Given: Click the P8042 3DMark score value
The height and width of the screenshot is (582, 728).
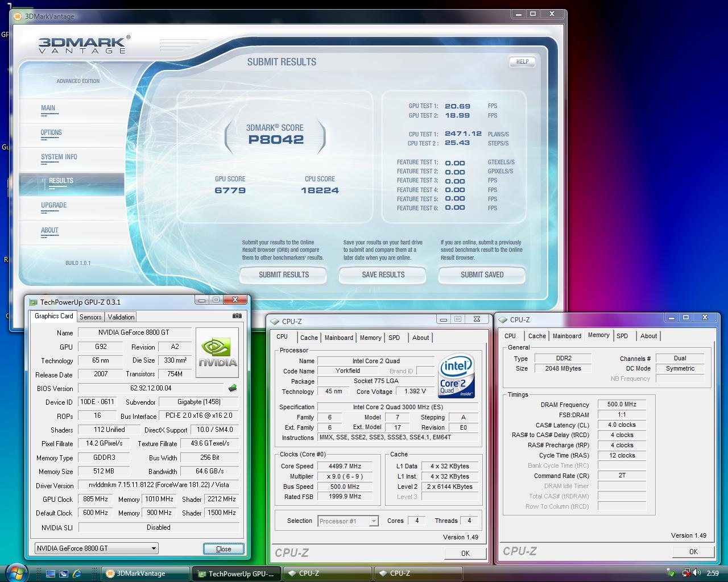Looking at the screenshot, I should coord(276,140).
